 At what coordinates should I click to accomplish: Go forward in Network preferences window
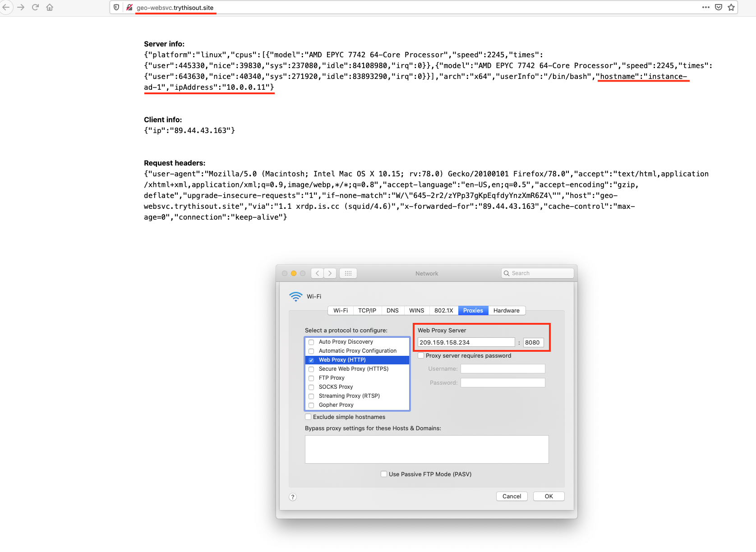click(330, 273)
